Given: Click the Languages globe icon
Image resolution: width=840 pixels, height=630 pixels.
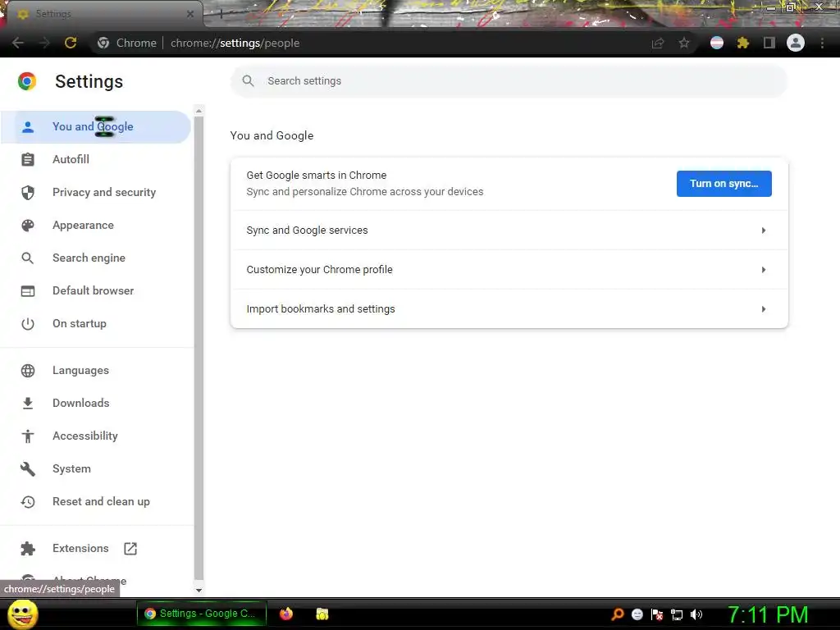Looking at the screenshot, I should point(28,371).
